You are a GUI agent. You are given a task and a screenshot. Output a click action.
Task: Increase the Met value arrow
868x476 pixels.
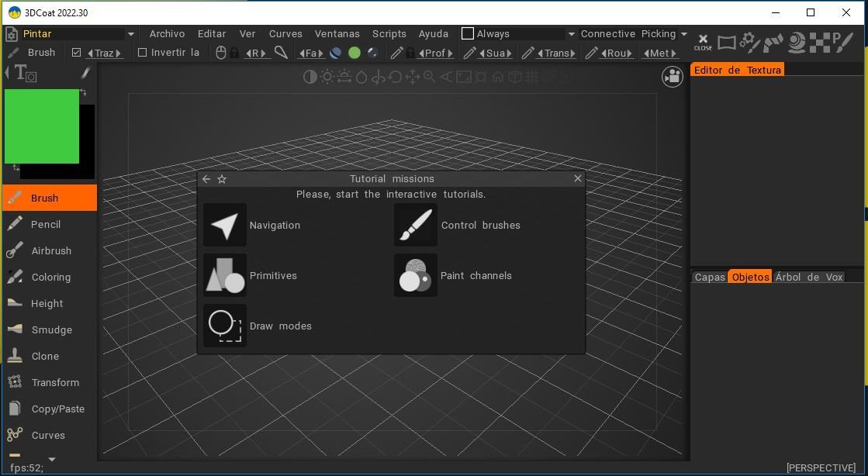tap(673, 53)
